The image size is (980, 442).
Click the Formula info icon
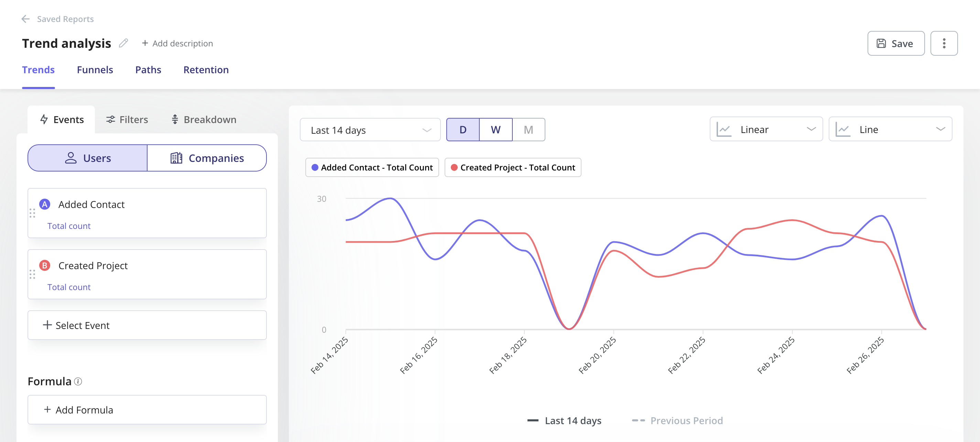[78, 382]
